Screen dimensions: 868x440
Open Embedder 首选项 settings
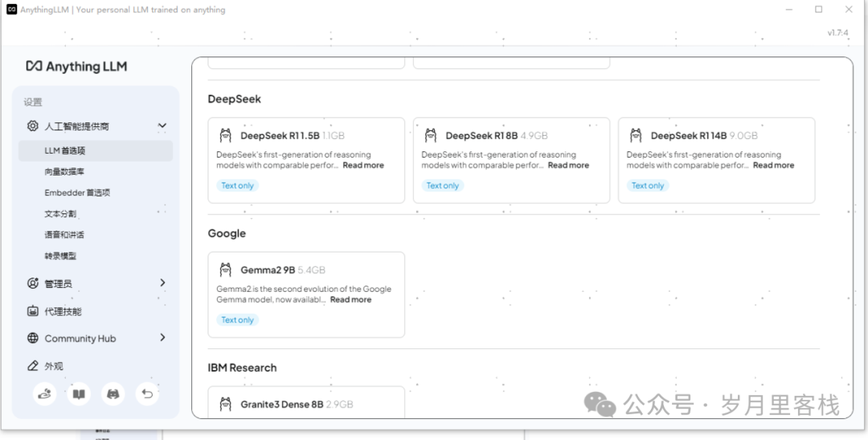(x=77, y=193)
